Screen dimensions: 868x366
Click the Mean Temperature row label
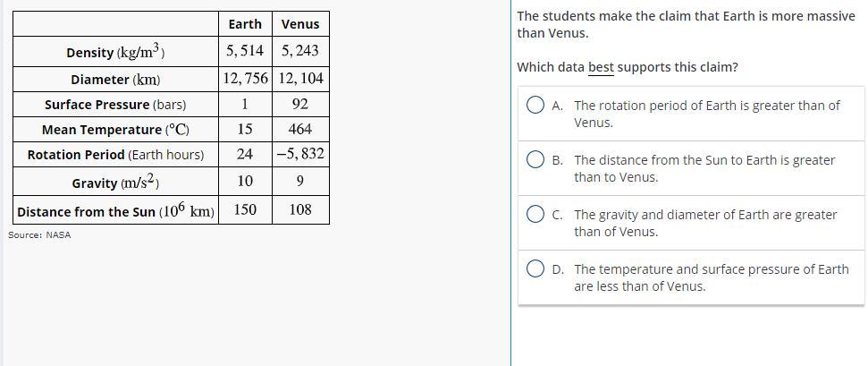coord(115,130)
